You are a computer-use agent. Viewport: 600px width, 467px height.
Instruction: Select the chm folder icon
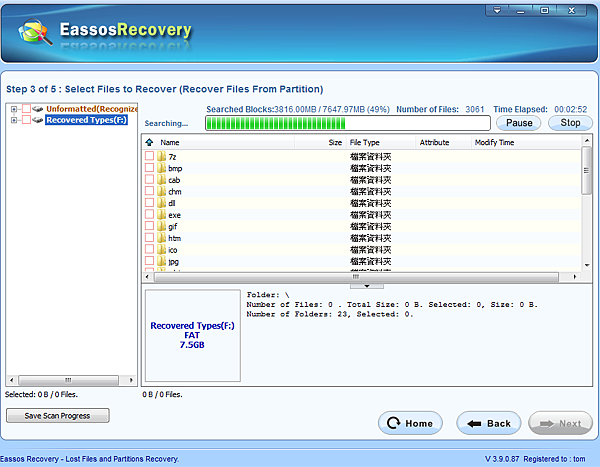tap(162, 191)
